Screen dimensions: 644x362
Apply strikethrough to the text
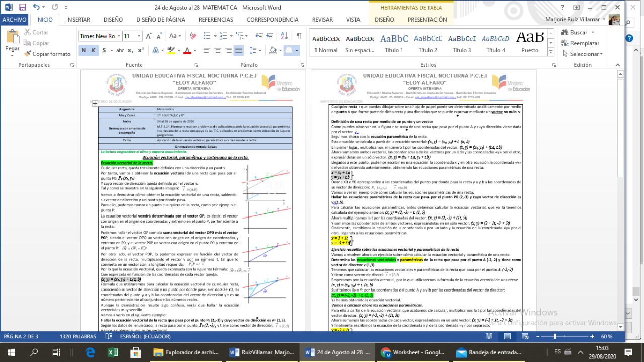(120, 50)
